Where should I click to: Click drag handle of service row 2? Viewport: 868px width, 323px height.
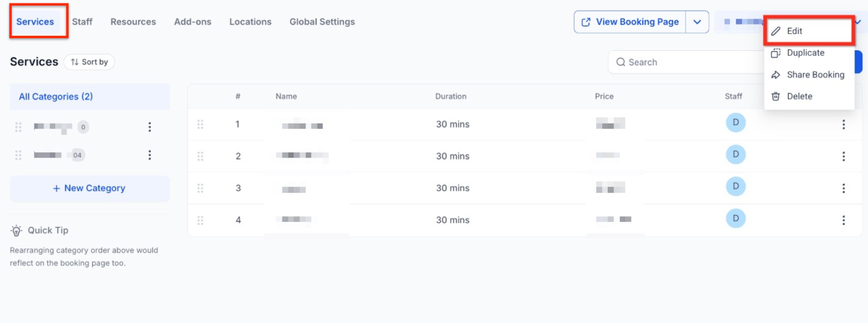[200, 156]
